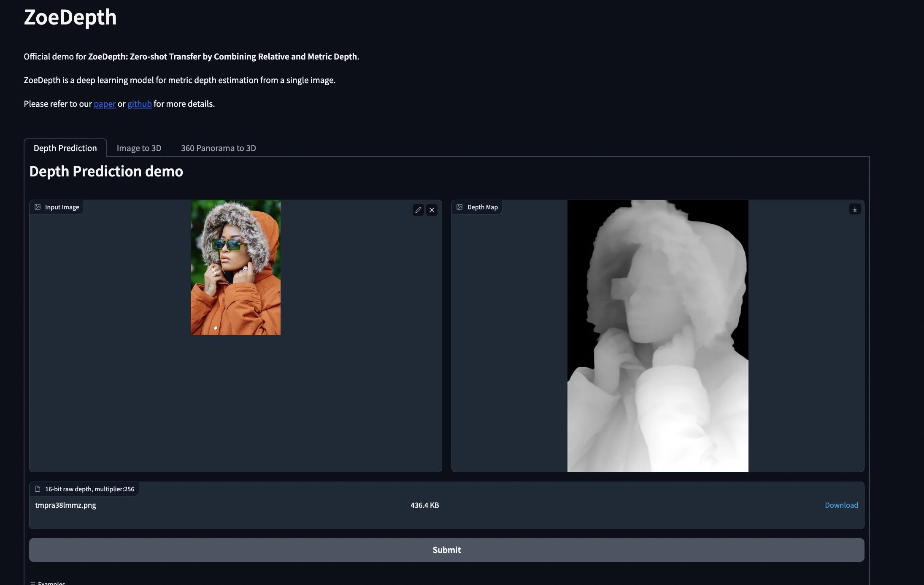The image size is (924, 585).
Task: Switch to the Depth Prediction tab
Action: click(x=65, y=148)
